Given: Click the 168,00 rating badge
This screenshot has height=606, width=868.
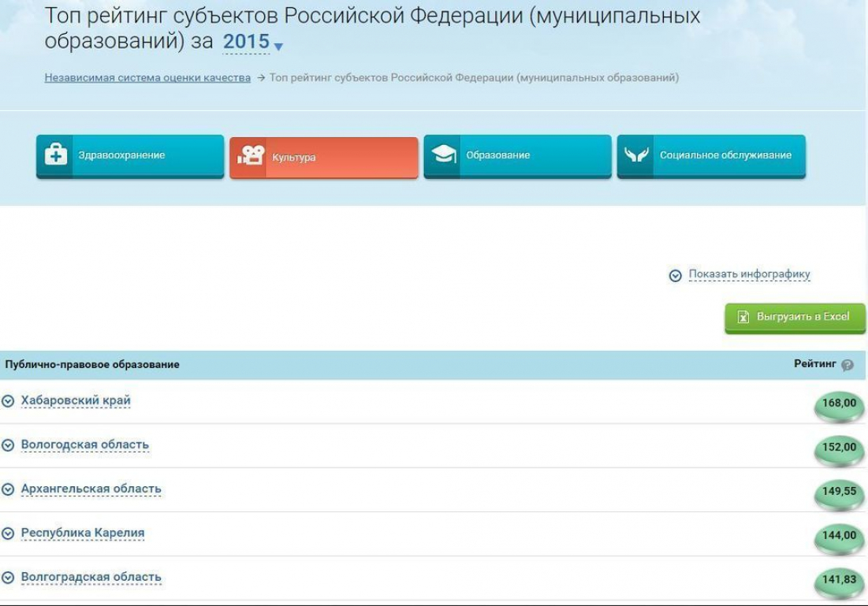Looking at the screenshot, I should coord(839,405).
